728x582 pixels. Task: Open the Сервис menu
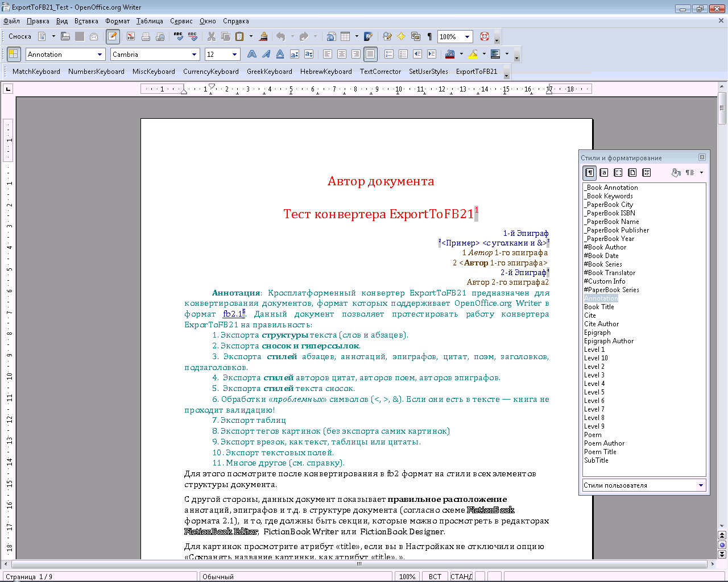tap(181, 21)
